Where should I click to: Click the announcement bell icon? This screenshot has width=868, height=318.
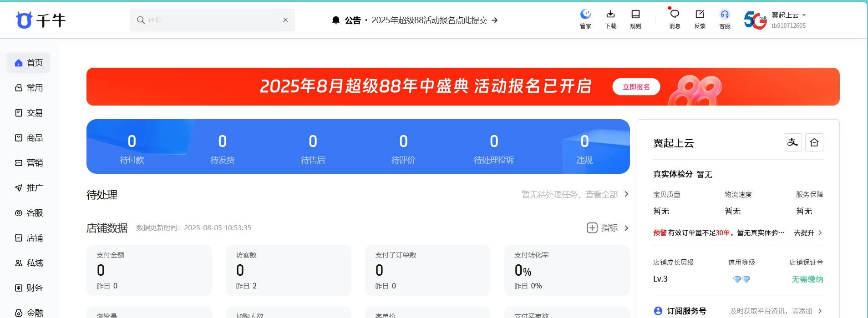tap(336, 20)
